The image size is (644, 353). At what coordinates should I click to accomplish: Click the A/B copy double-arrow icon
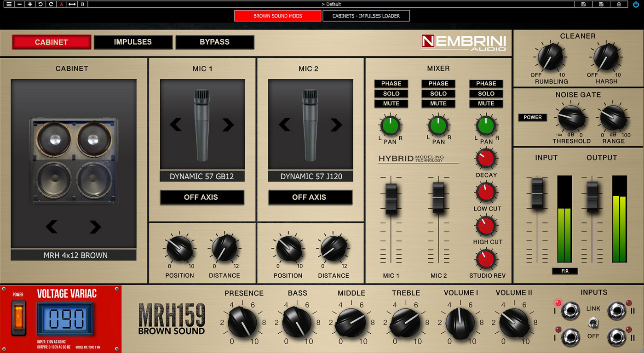pyautogui.click(x=72, y=4)
